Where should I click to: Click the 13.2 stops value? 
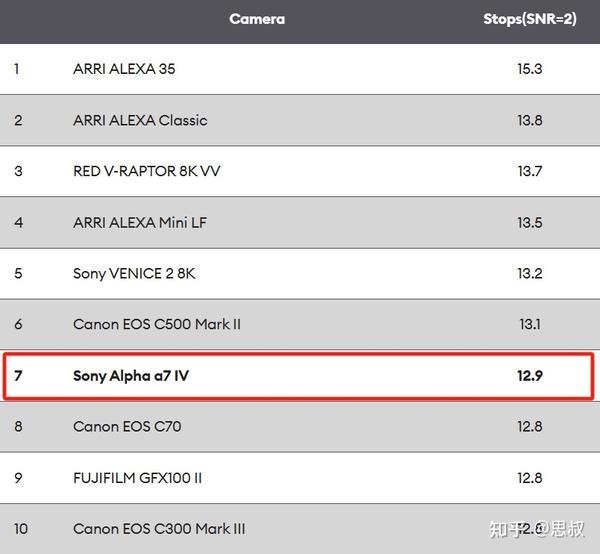click(x=529, y=273)
